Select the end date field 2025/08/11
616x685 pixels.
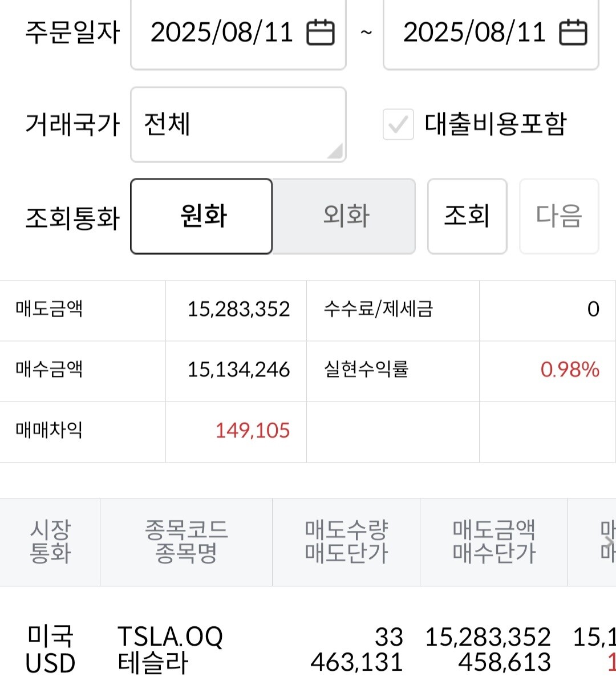(x=491, y=33)
